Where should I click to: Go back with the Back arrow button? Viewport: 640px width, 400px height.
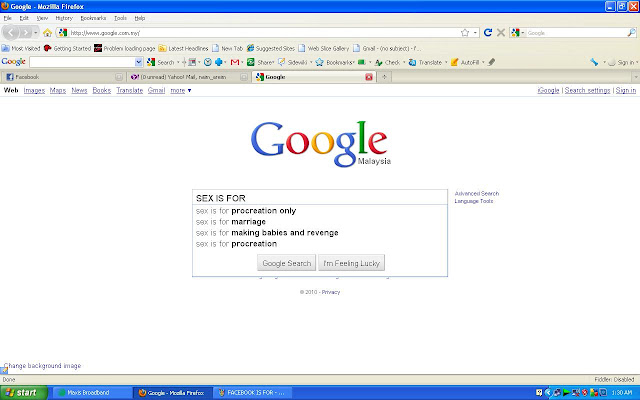[11, 33]
